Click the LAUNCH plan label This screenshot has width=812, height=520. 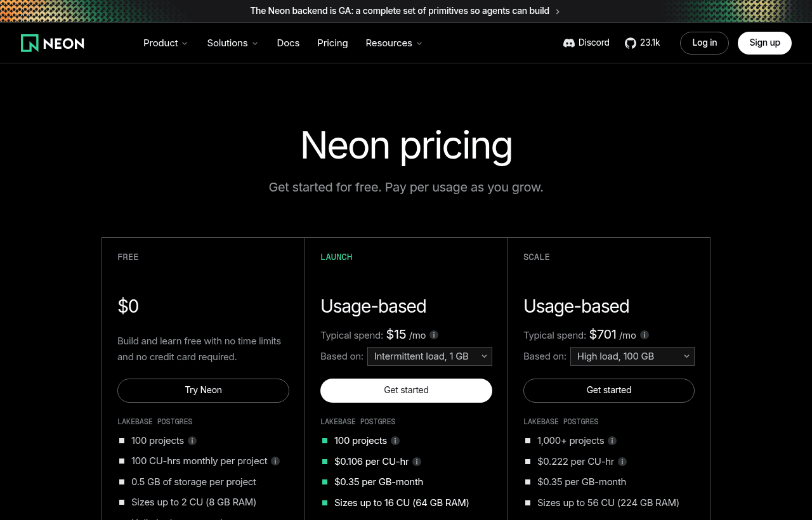[336, 257]
